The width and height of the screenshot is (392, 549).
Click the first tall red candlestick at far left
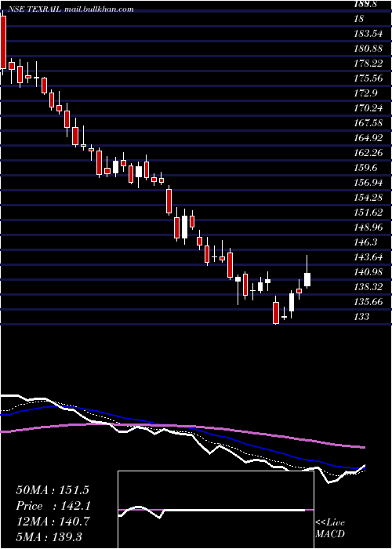[x=3, y=42]
